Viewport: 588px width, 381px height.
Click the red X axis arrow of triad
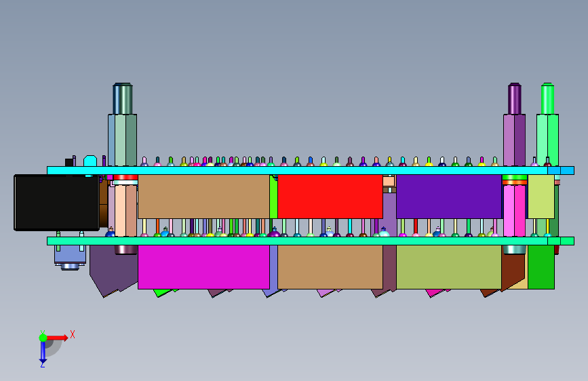56,338
